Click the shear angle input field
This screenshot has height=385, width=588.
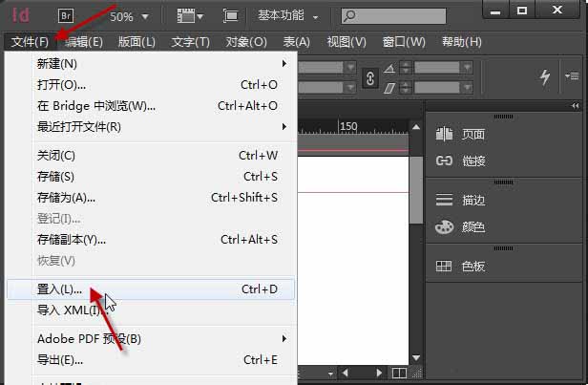pos(437,88)
